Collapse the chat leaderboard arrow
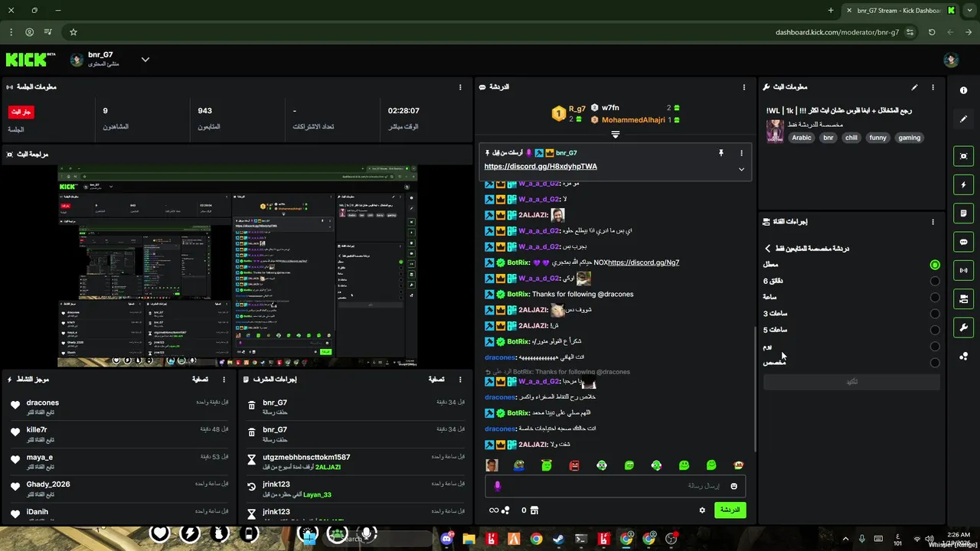The width and height of the screenshot is (980, 551). tap(615, 135)
